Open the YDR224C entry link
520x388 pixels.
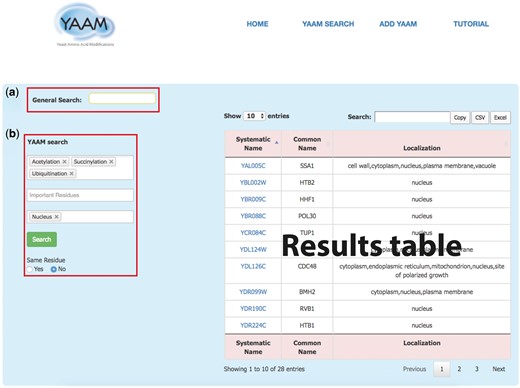tap(253, 325)
